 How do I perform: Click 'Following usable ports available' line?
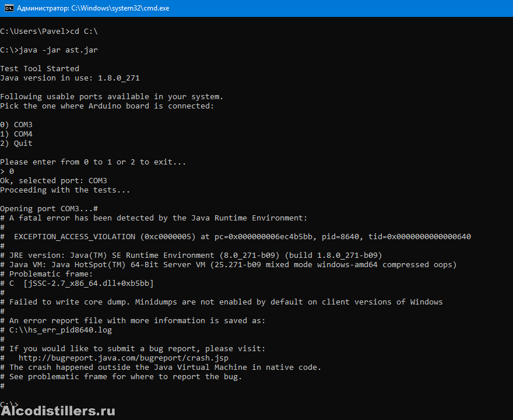111,97
